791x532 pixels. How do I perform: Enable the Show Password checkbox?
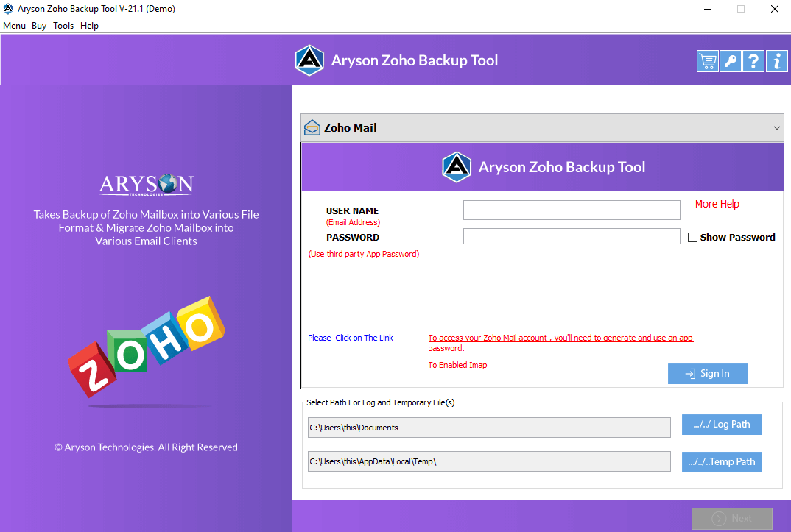click(692, 237)
